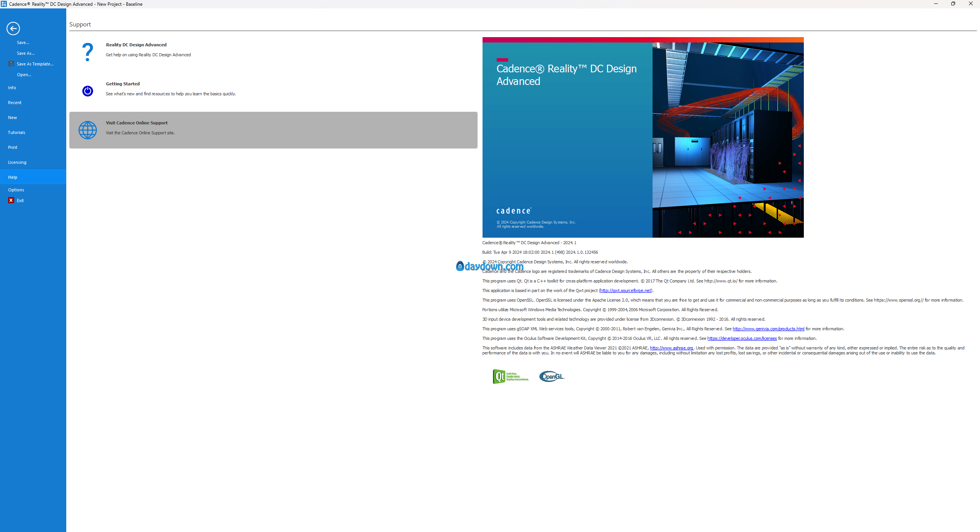Screen dimensions: 980x532
Task: Open the Recent projects section
Action: (x=15, y=103)
